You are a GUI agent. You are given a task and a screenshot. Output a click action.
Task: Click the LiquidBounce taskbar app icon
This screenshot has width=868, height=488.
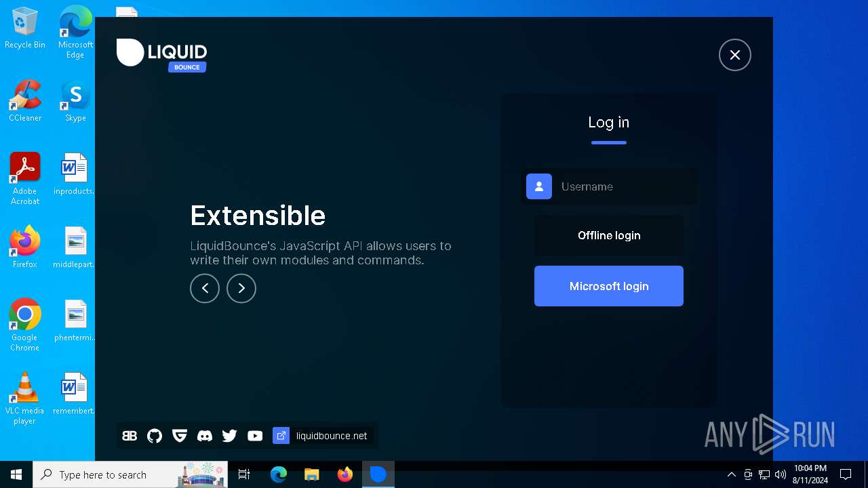(x=378, y=474)
